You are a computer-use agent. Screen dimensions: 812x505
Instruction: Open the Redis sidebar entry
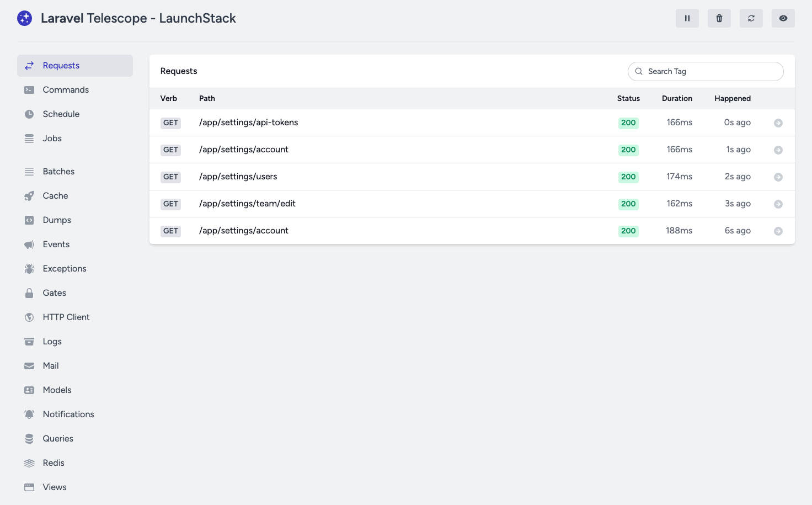coord(54,463)
